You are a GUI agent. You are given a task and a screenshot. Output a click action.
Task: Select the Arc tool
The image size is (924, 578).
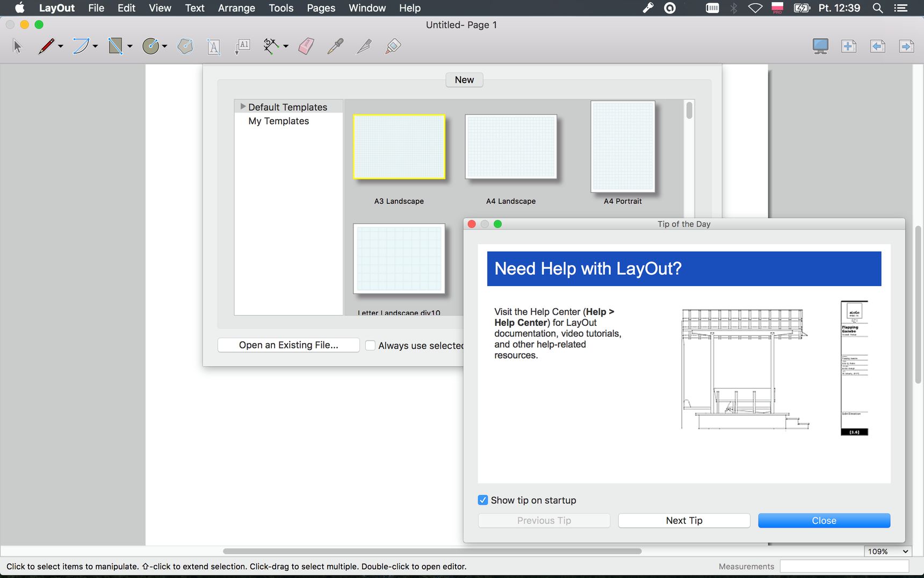click(x=81, y=46)
